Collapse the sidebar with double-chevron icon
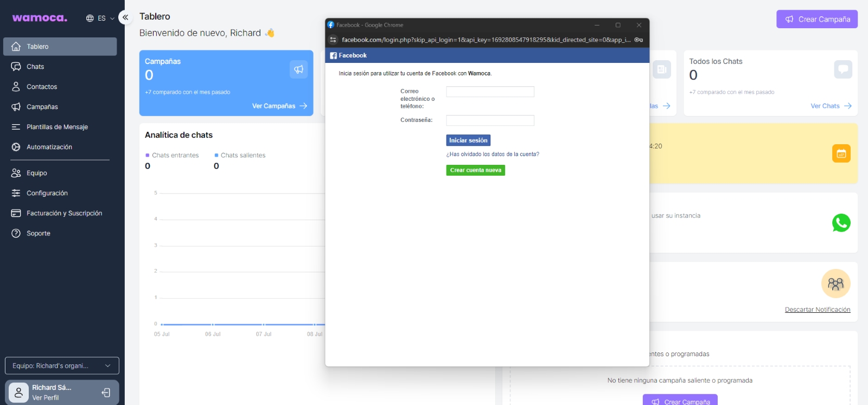This screenshot has height=405, width=868. pyautogui.click(x=125, y=17)
